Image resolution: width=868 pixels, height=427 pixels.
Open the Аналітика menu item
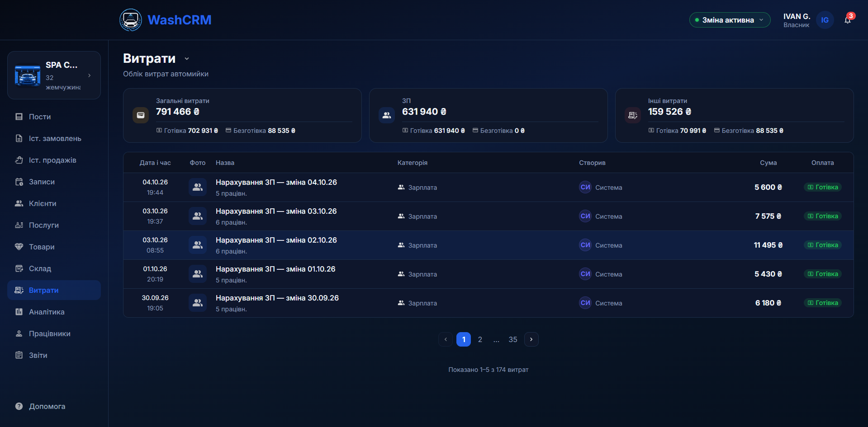click(x=54, y=312)
